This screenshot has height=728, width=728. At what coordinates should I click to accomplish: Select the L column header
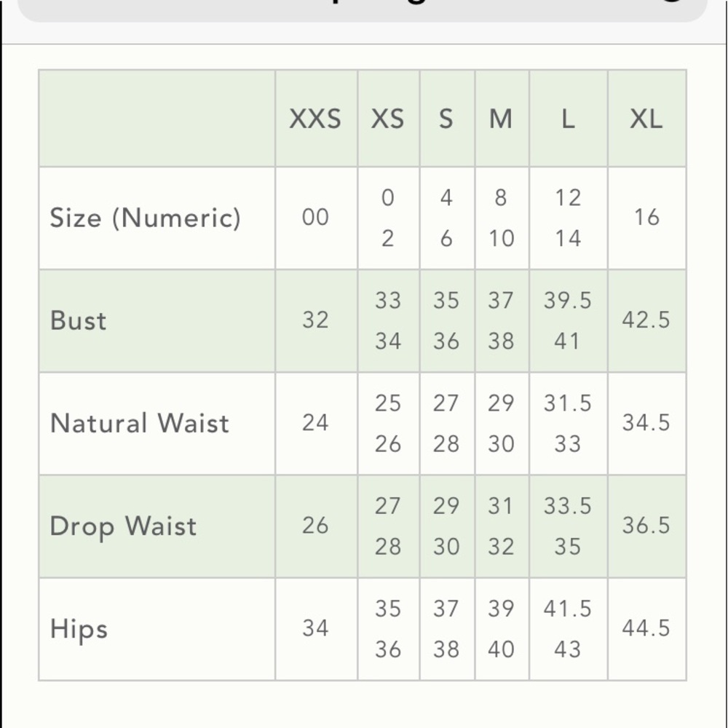click(x=569, y=119)
